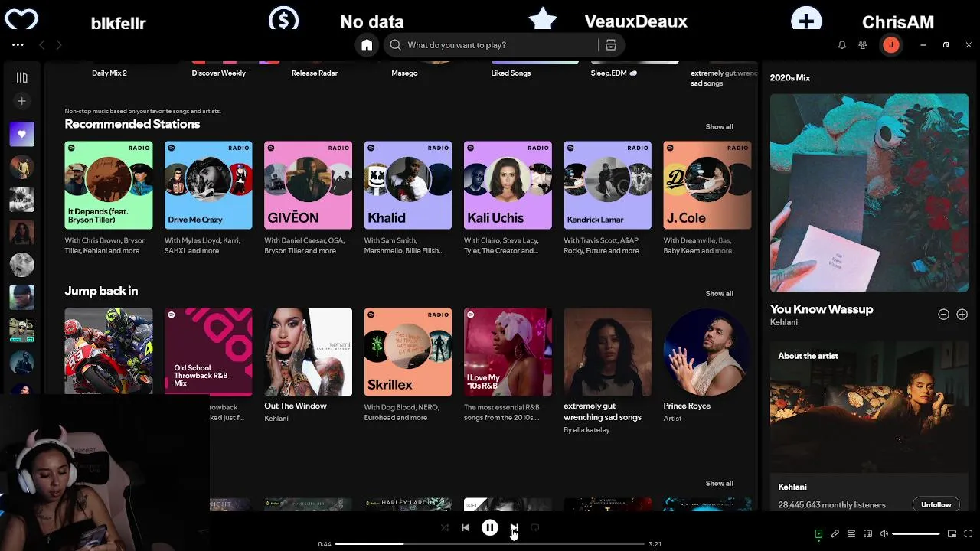The height and width of the screenshot is (551, 980).
Task: Enter full screen mode
Action: point(969,534)
